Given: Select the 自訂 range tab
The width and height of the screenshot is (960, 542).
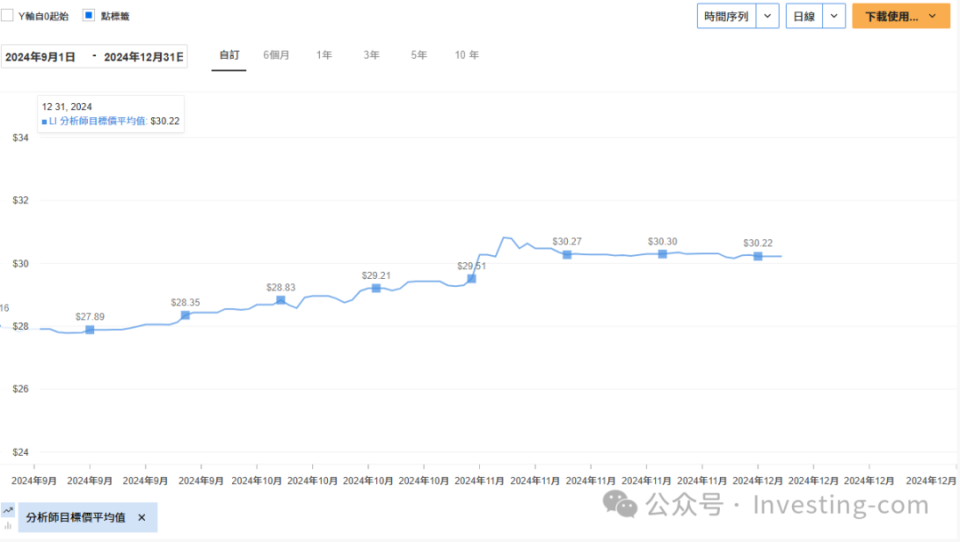Looking at the screenshot, I should (x=229, y=55).
